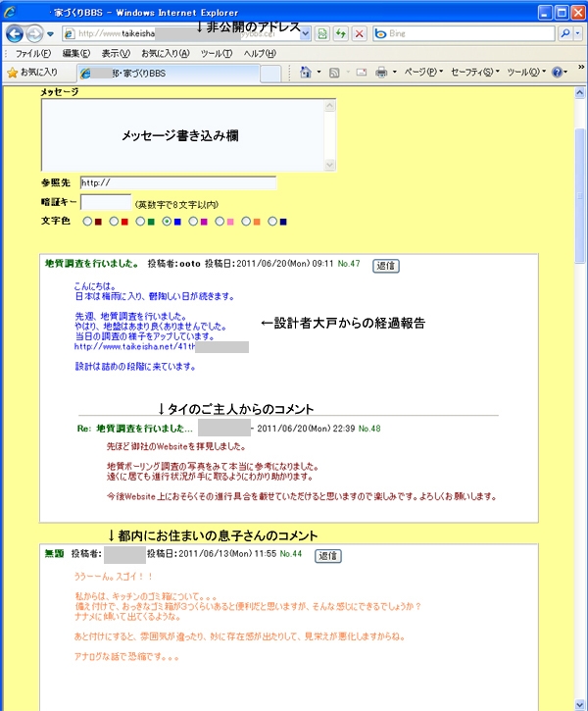Select the bright red 文字色 radio button
This screenshot has width=588, height=711.
(114, 222)
